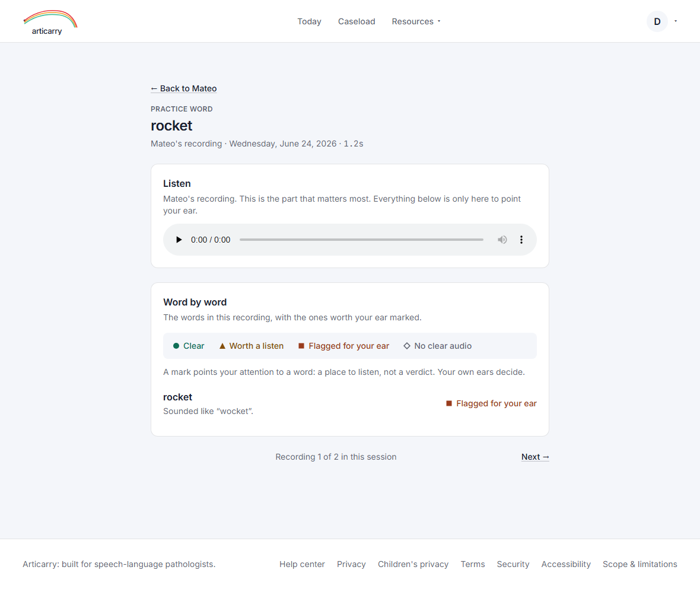Click the D user avatar
The height and width of the screenshot is (589, 700).
click(657, 21)
